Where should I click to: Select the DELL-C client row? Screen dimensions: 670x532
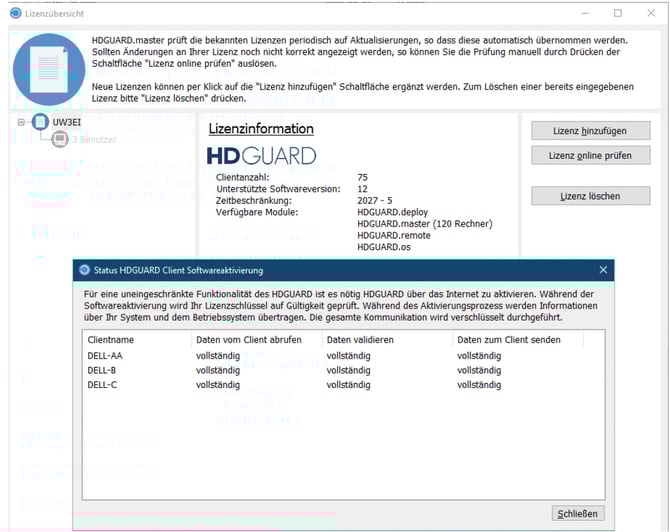344,385
